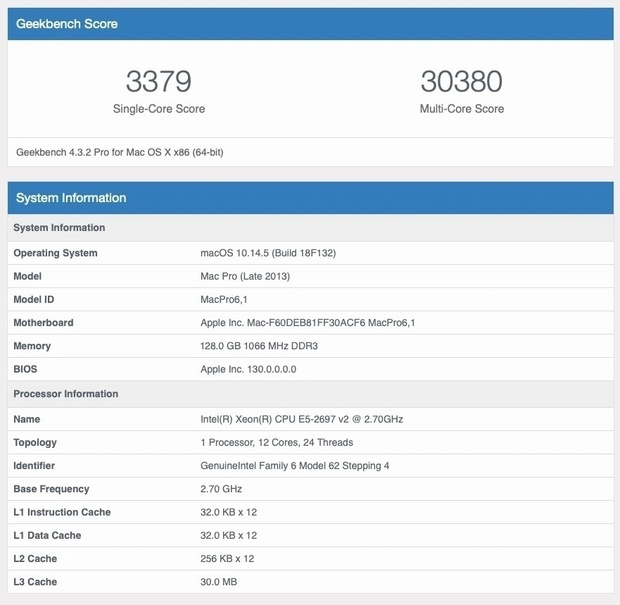Click the L3 Cache label
The image size is (620, 605).
35,582
